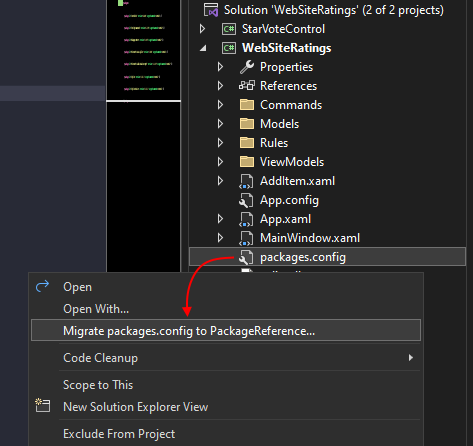Screen dimensions: 473x446
Task: Select the References label
Action: (x=288, y=86)
